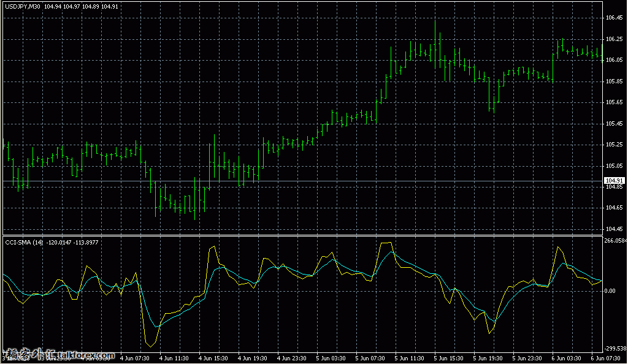Click the 5 Jun 15:30 time label
Screen dimensions: 628x364
coord(448,358)
